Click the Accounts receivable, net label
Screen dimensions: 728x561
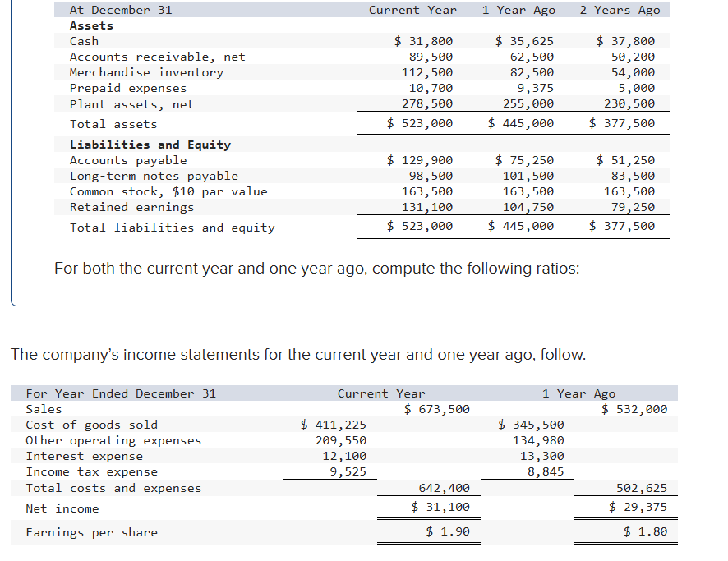131,56
